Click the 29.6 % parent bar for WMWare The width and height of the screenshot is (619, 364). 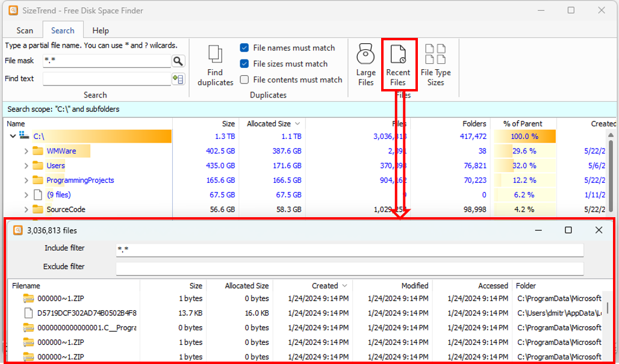click(x=524, y=151)
